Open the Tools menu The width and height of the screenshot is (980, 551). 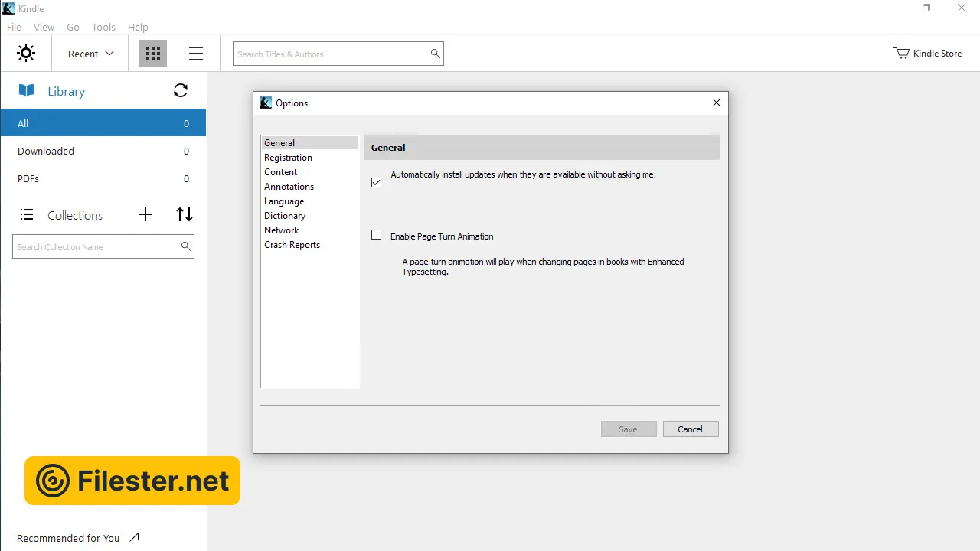tap(103, 27)
